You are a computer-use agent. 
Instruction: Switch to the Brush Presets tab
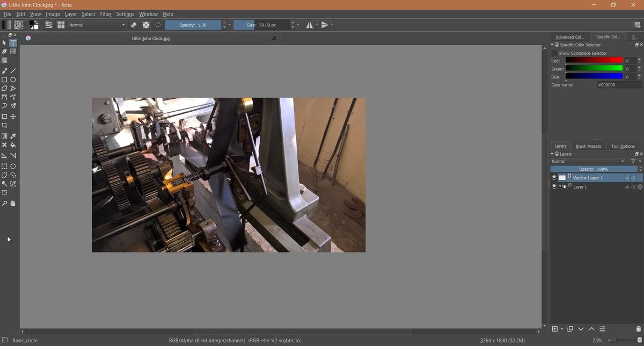(588, 146)
